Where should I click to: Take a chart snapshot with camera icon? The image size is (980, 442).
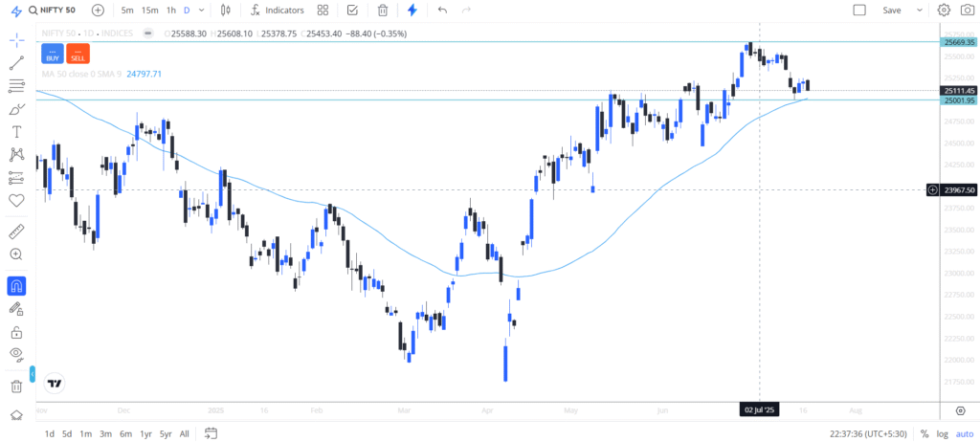(x=967, y=10)
